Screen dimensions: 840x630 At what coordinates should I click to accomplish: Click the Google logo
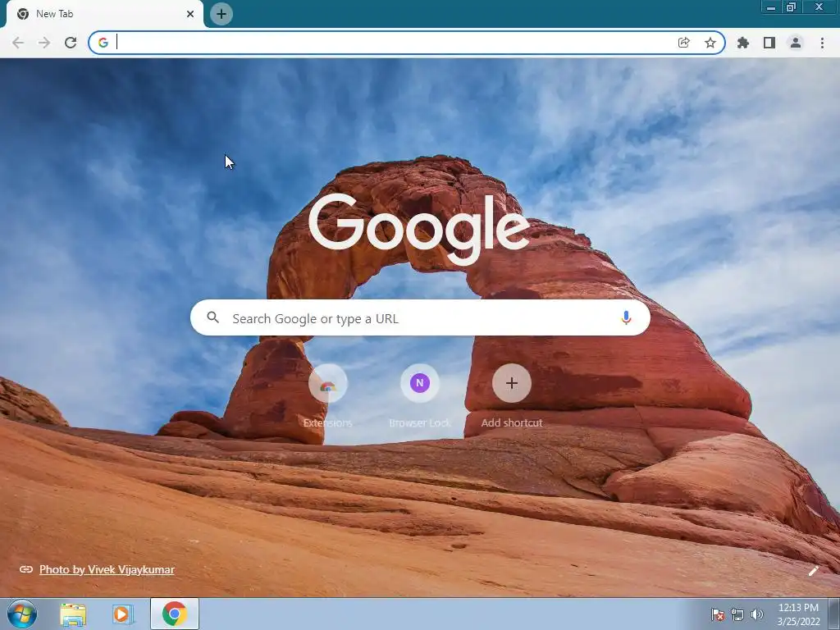(x=419, y=229)
